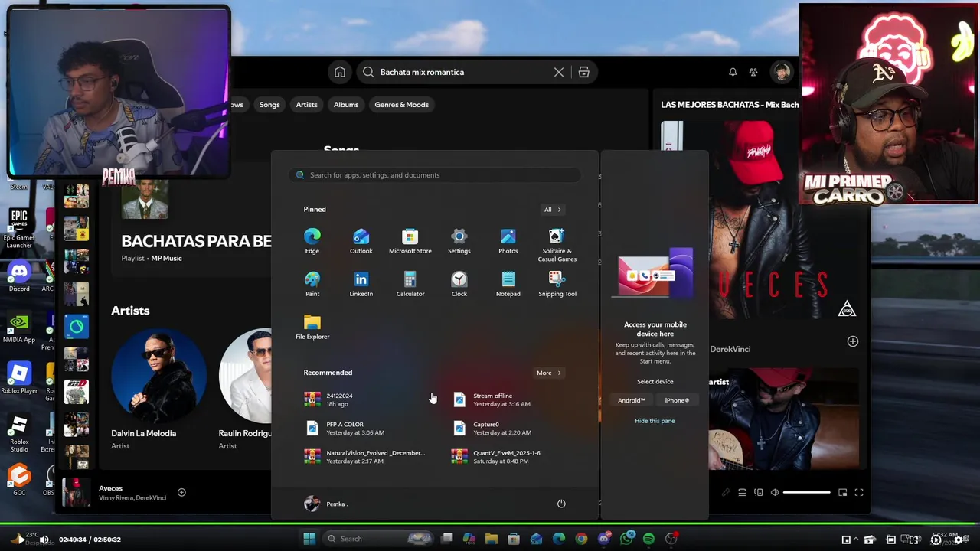Open Spotify notifications bell
The image size is (980, 551).
733,72
